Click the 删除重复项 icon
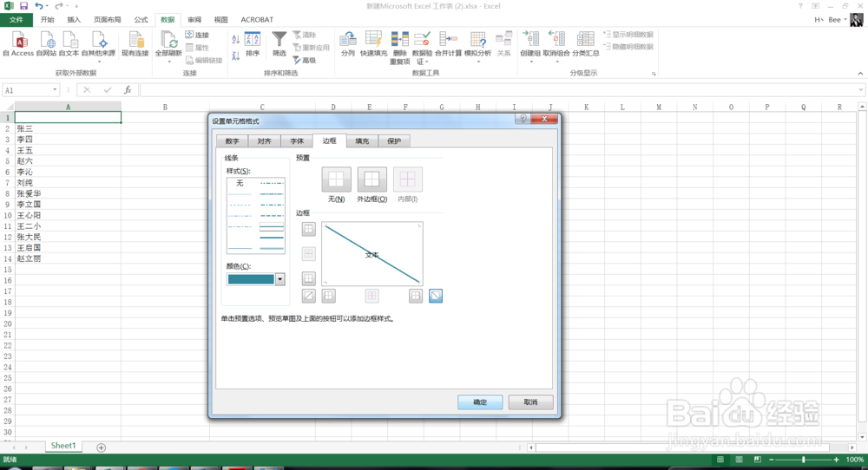The height and width of the screenshot is (470, 868). (x=399, y=48)
